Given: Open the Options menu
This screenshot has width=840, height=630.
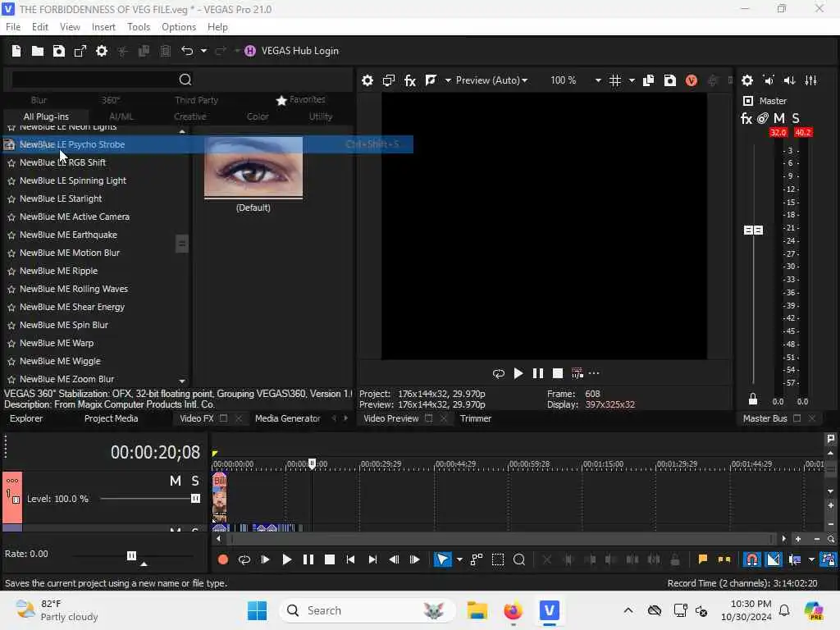Looking at the screenshot, I should (x=178, y=27).
